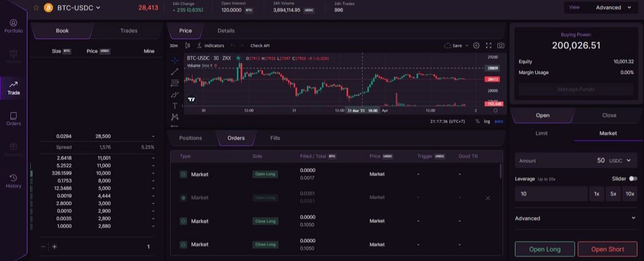This screenshot has height=261, width=644.
Task: Select the text annotation tool
Action: [174, 106]
